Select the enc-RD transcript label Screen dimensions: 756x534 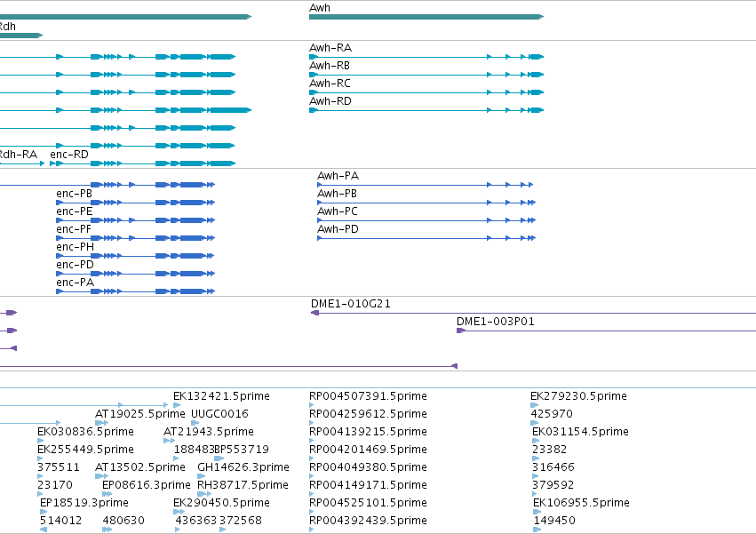(69, 155)
